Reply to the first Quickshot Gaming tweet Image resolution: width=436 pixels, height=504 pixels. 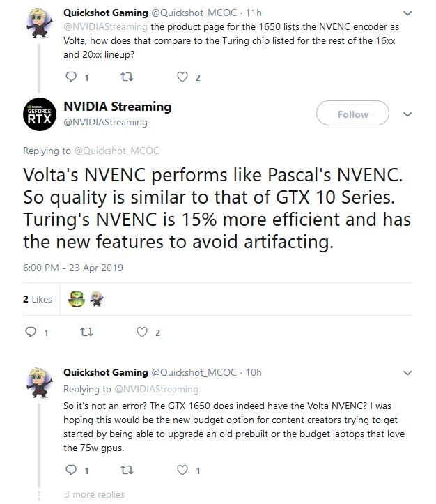(70, 77)
